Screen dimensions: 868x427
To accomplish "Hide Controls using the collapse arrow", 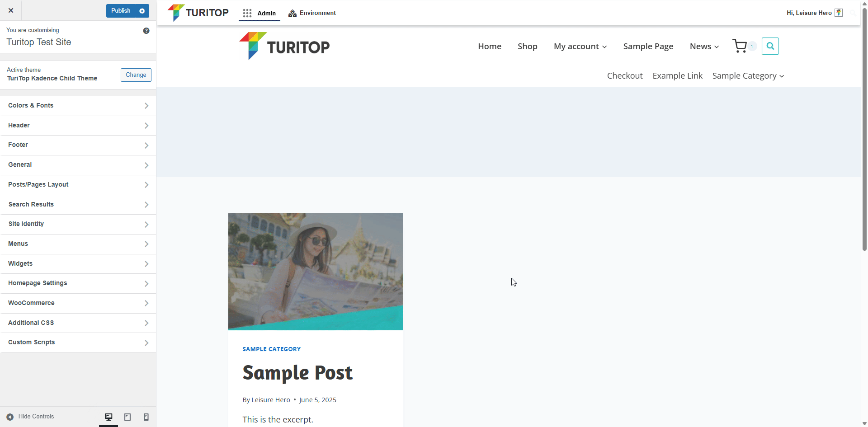I will click(x=10, y=417).
